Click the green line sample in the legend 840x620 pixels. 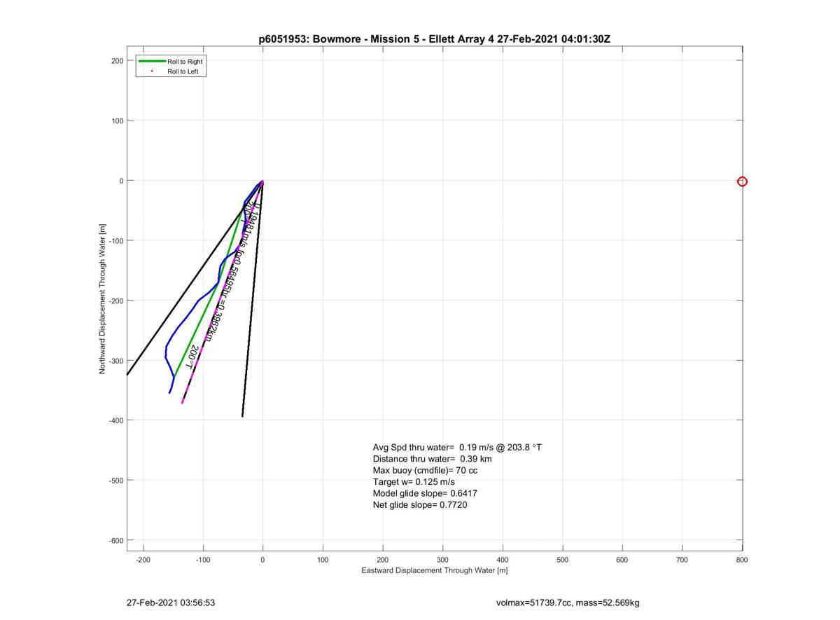[x=152, y=62]
